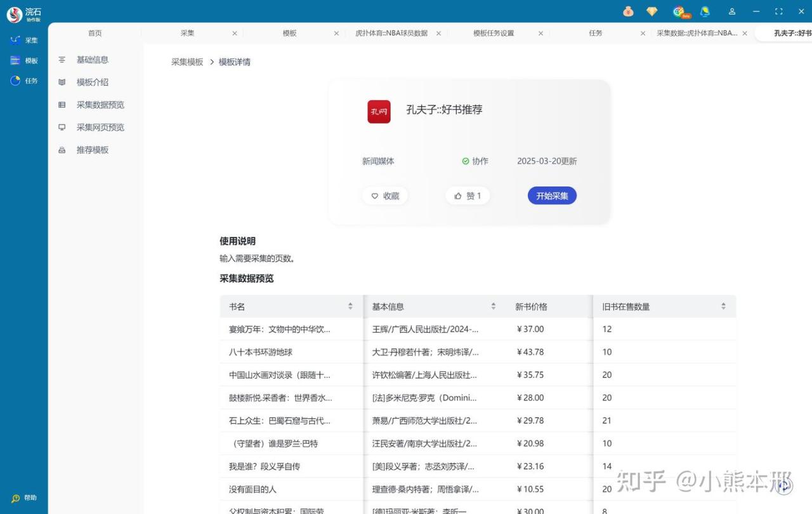Image resolution: width=812 pixels, height=514 pixels.
Task: Switch to the 首页 tab
Action: tap(95, 33)
